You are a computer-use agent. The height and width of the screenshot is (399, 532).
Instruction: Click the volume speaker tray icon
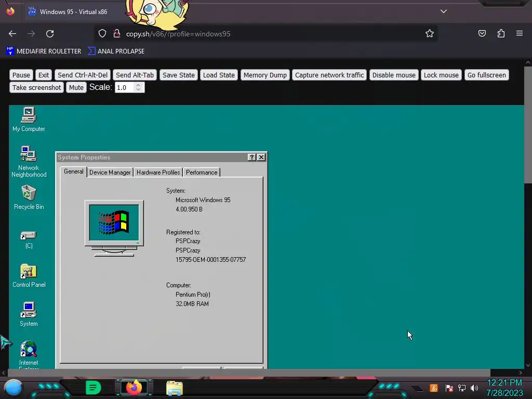[x=474, y=388]
